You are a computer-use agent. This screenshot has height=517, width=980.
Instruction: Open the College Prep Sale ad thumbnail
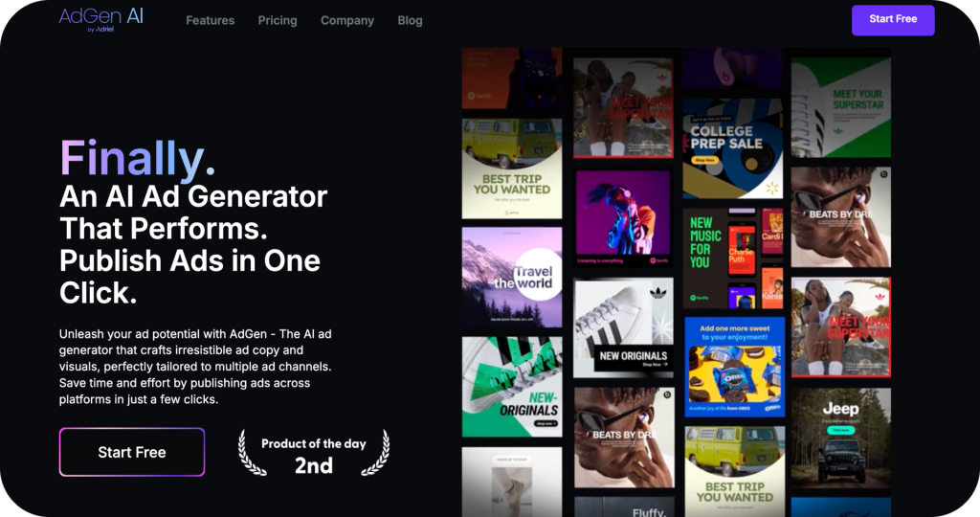[732, 148]
